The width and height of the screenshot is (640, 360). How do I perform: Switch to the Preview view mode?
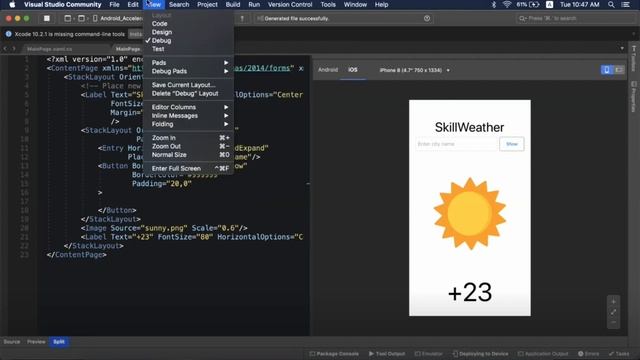click(36, 342)
